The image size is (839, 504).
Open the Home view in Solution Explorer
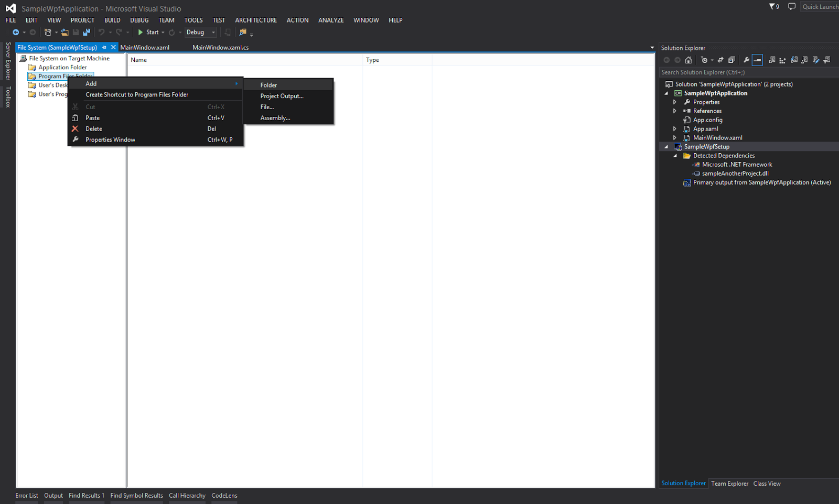click(689, 60)
